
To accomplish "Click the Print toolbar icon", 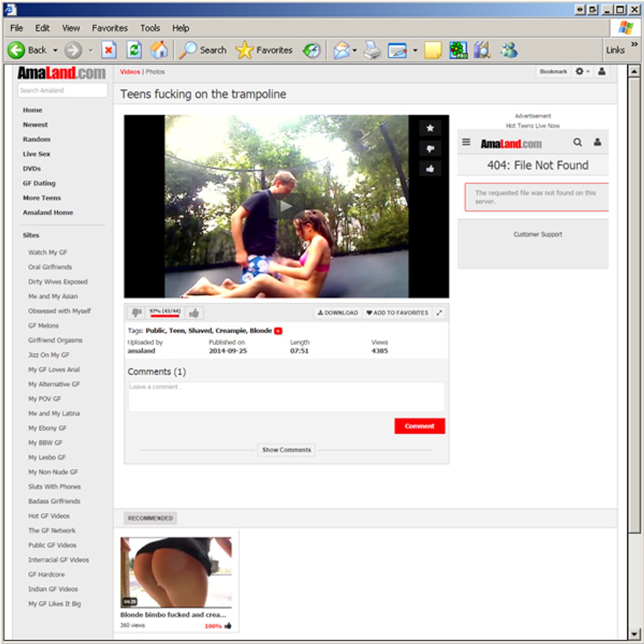I will pos(372,50).
